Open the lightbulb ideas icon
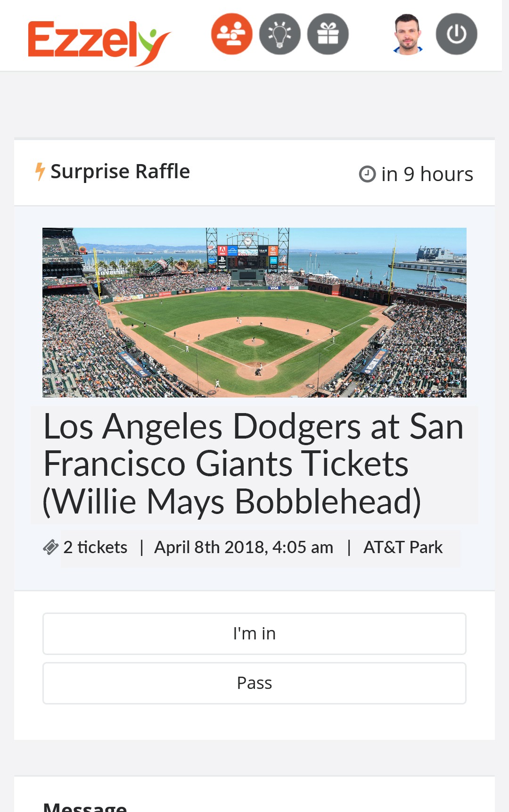 point(280,34)
